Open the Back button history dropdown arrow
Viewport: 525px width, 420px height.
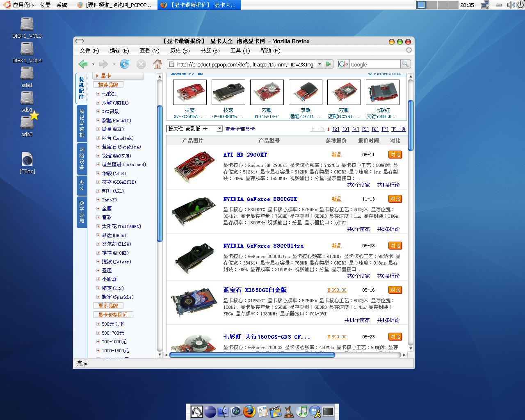point(93,64)
